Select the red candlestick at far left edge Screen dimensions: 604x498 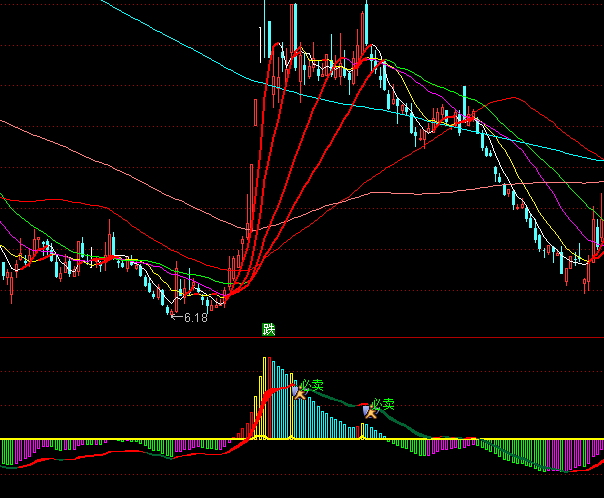click(11, 285)
